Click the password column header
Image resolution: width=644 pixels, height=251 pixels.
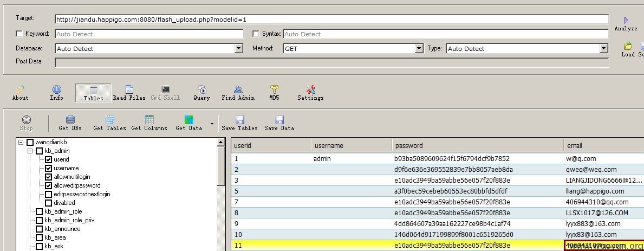(x=478, y=145)
